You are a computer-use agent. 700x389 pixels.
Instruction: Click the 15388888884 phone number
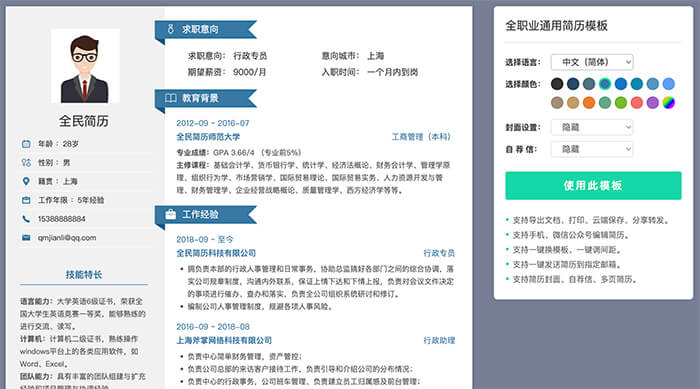(x=62, y=219)
